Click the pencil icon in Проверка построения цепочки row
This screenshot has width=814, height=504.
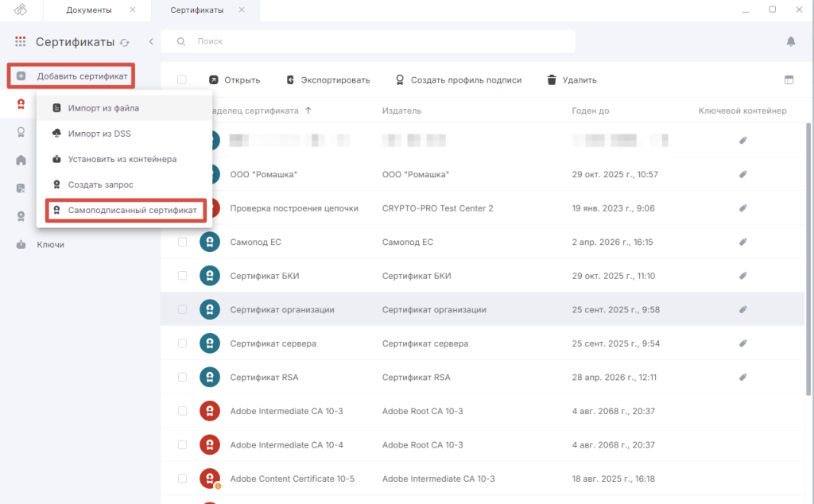tap(743, 208)
